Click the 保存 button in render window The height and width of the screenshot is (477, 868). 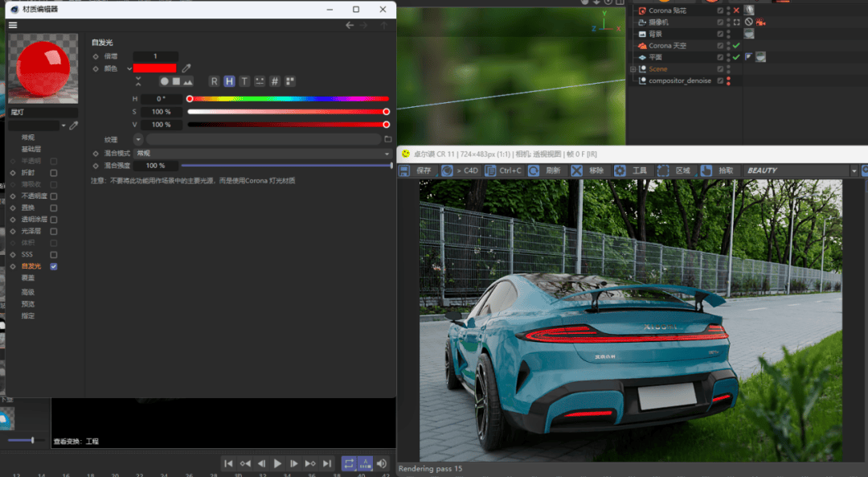(x=416, y=171)
